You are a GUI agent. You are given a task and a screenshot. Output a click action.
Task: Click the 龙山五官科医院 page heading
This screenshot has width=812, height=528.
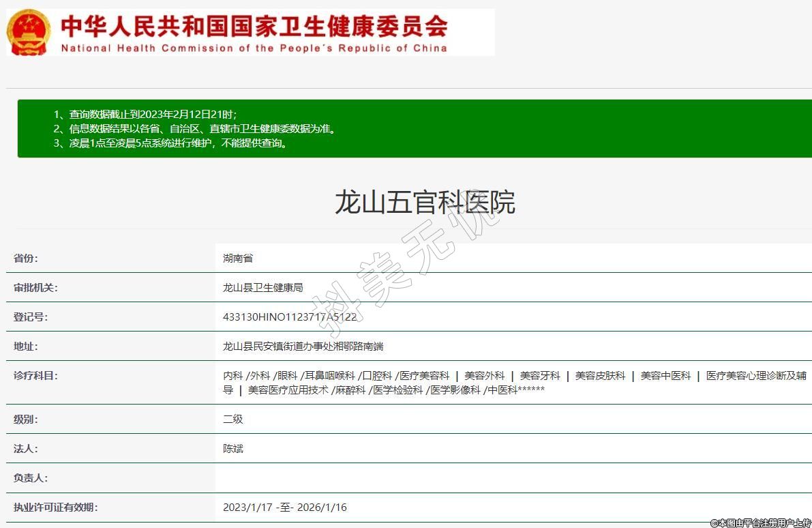click(424, 203)
